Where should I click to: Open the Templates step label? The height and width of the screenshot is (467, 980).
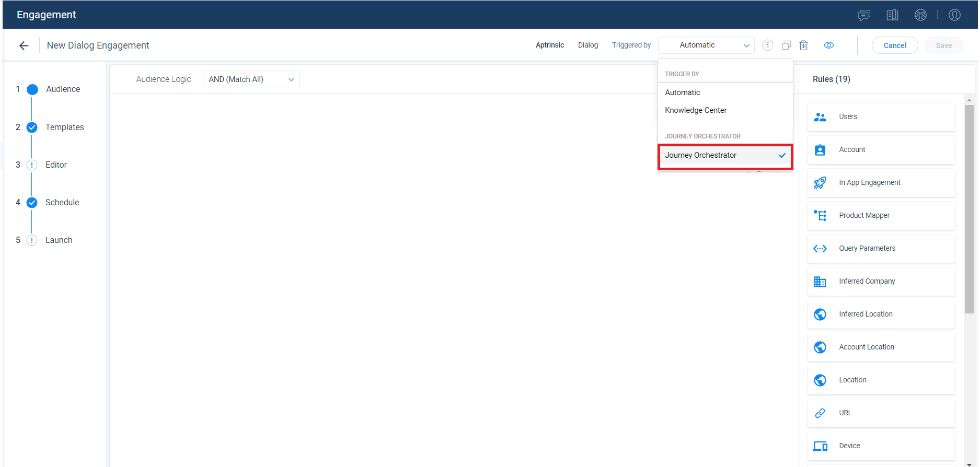point(65,127)
